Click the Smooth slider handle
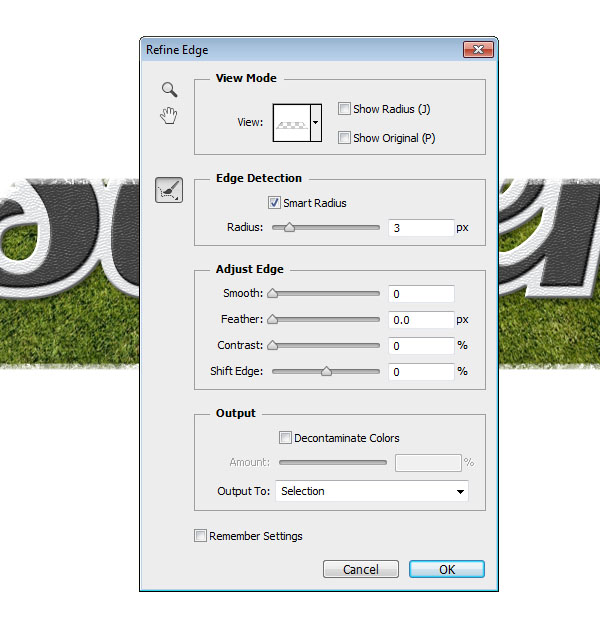 (x=272, y=293)
